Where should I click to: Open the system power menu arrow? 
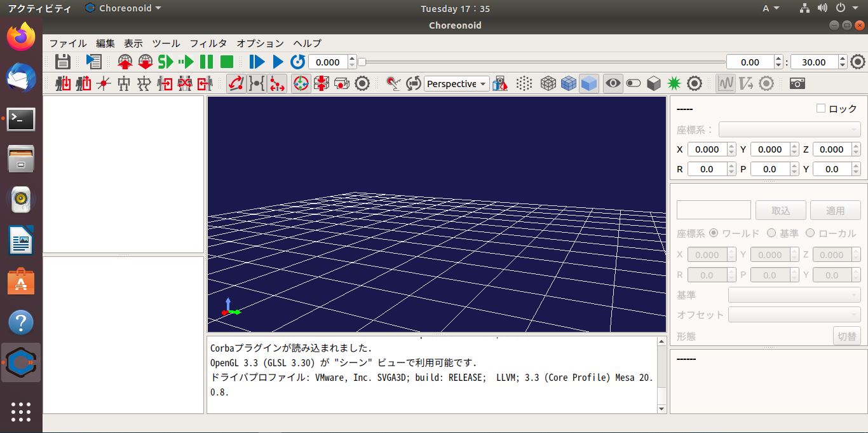856,8
